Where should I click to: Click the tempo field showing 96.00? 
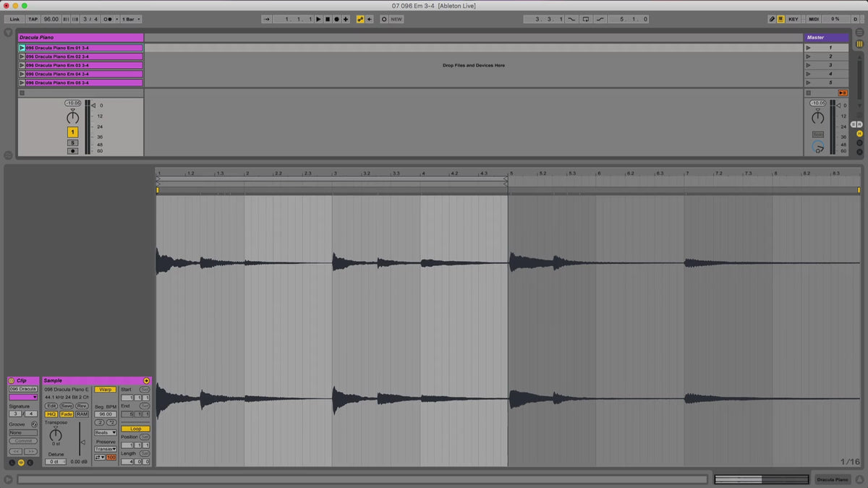tap(51, 20)
